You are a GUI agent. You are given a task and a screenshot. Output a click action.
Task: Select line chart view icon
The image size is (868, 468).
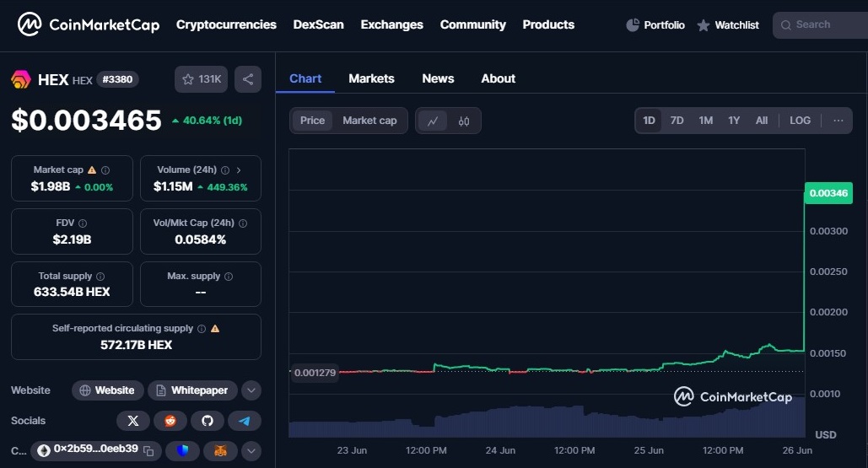(x=433, y=121)
